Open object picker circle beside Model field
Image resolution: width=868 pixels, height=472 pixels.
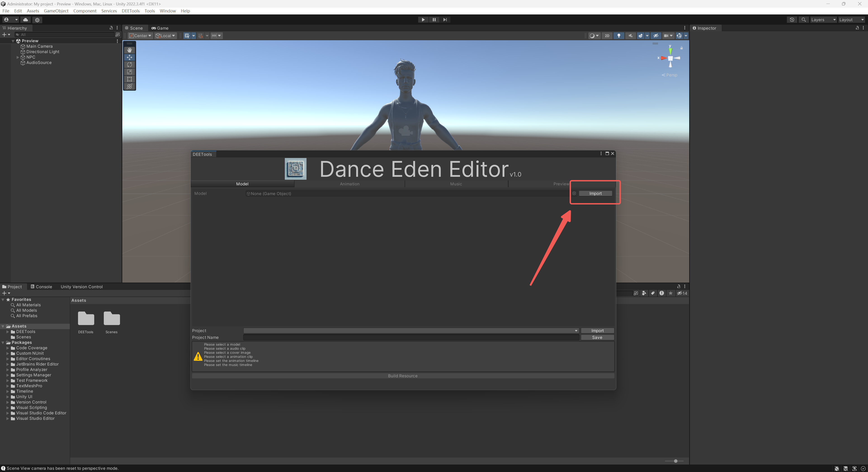point(574,193)
